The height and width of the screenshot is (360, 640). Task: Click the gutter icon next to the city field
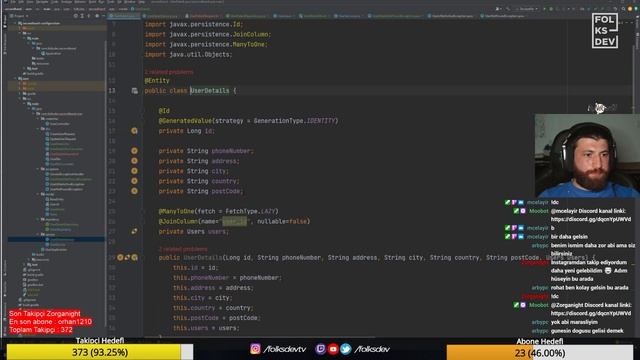tap(134, 171)
